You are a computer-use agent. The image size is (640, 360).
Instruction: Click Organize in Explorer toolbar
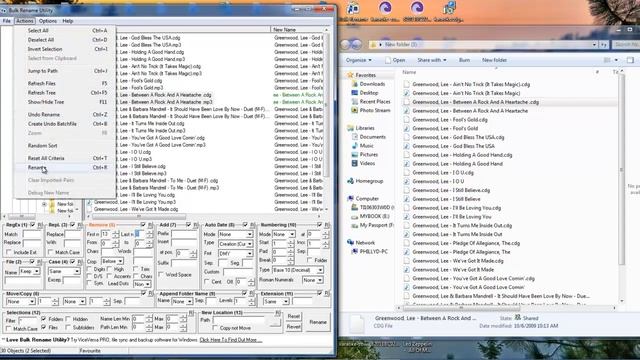pyautogui.click(x=358, y=60)
